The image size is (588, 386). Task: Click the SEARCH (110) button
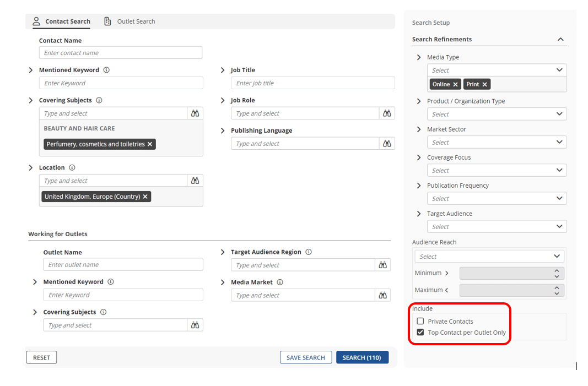pyautogui.click(x=362, y=358)
